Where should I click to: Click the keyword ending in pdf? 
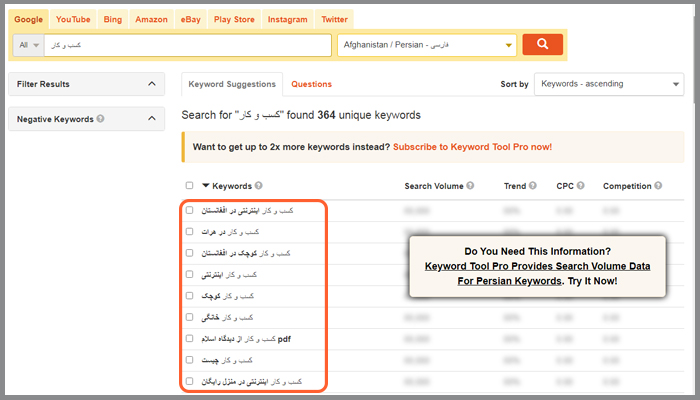pyautogui.click(x=246, y=339)
